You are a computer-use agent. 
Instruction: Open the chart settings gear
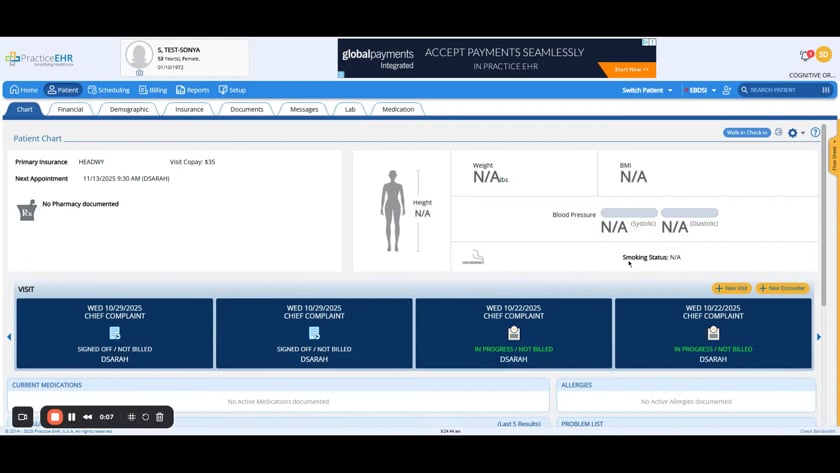point(793,133)
